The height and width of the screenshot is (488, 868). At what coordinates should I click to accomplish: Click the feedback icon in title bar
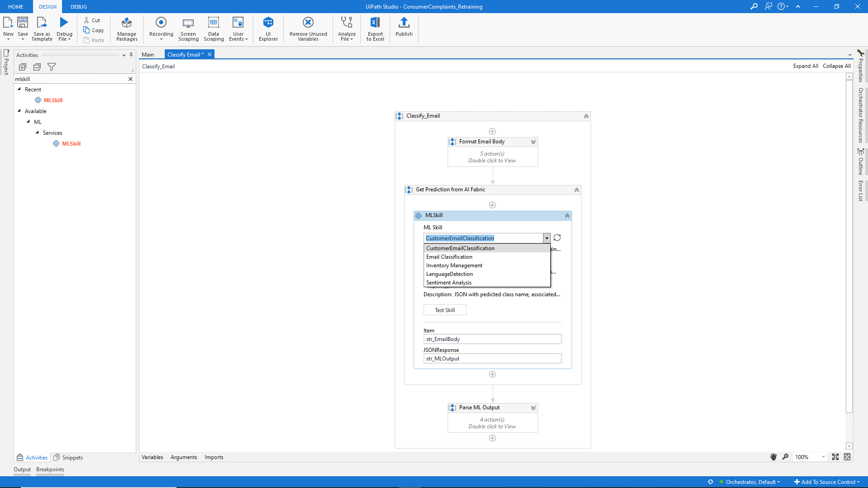768,6
